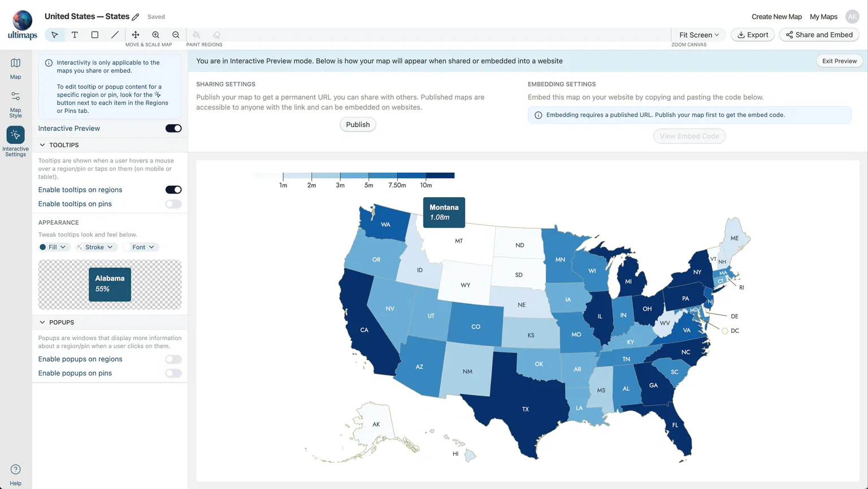
Task: Enable popups on regions
Action: coord(173,359)
